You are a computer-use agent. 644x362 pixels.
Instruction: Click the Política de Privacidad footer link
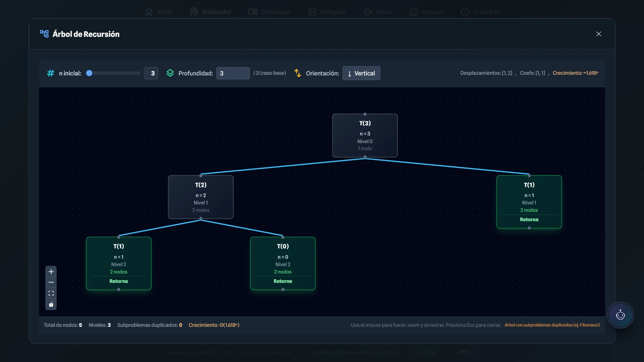(x=267, y=353)
